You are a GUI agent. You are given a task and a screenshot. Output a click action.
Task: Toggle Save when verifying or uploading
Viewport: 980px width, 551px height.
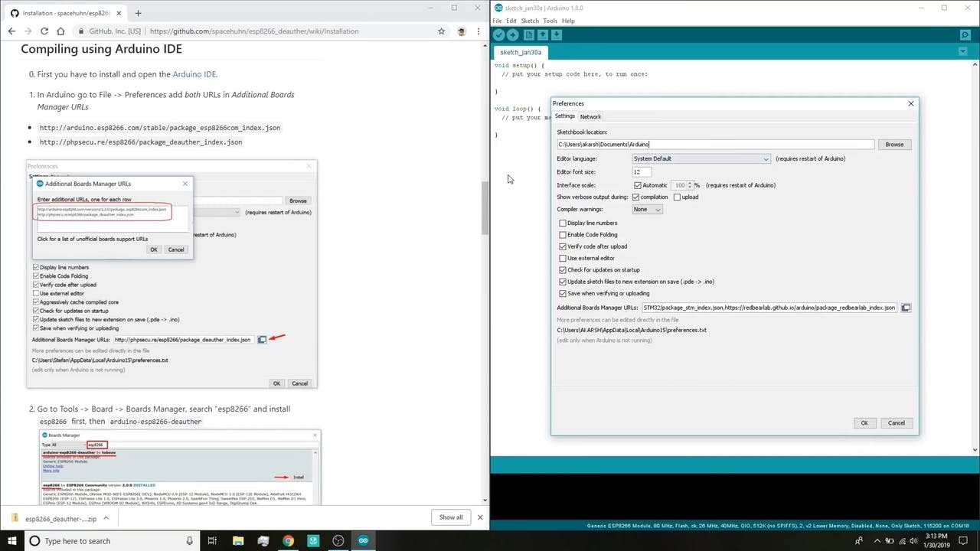[x=563, y=293]
